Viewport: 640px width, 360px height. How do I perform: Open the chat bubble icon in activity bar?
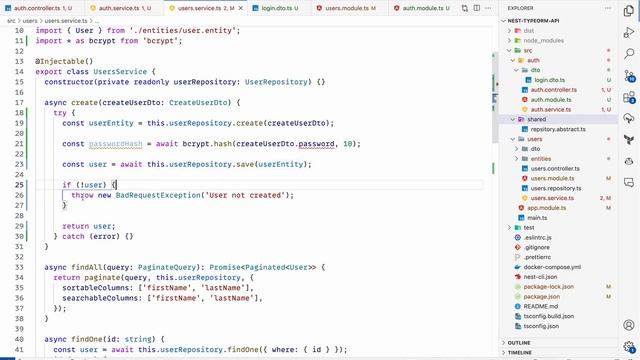pyautogui.click(x=629, y=182)
